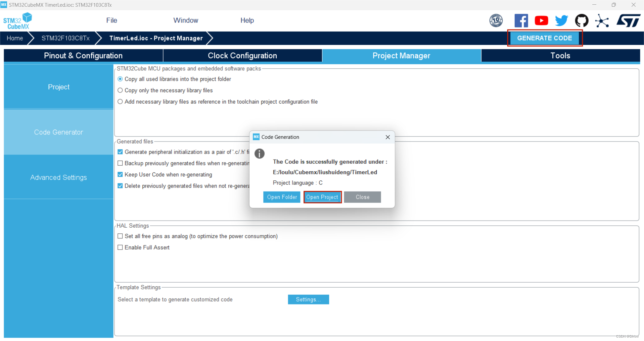Toggle Delete previously generated files checkbox
The image size is (644, 341).
click(x=120, y=186)
